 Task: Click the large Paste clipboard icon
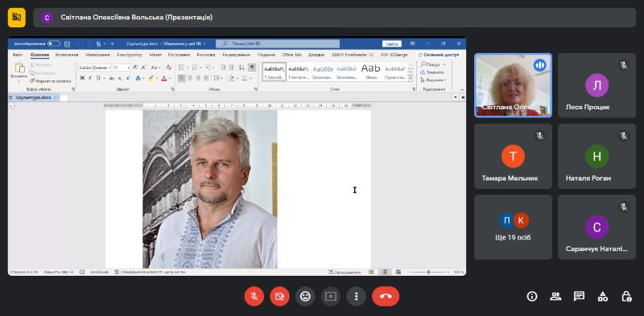click(19, 68)
